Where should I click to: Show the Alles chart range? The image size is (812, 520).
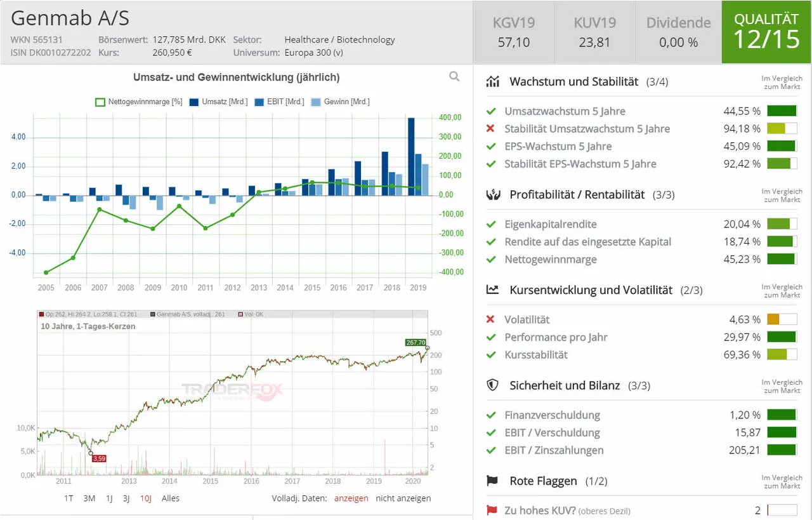pos(171,498)
